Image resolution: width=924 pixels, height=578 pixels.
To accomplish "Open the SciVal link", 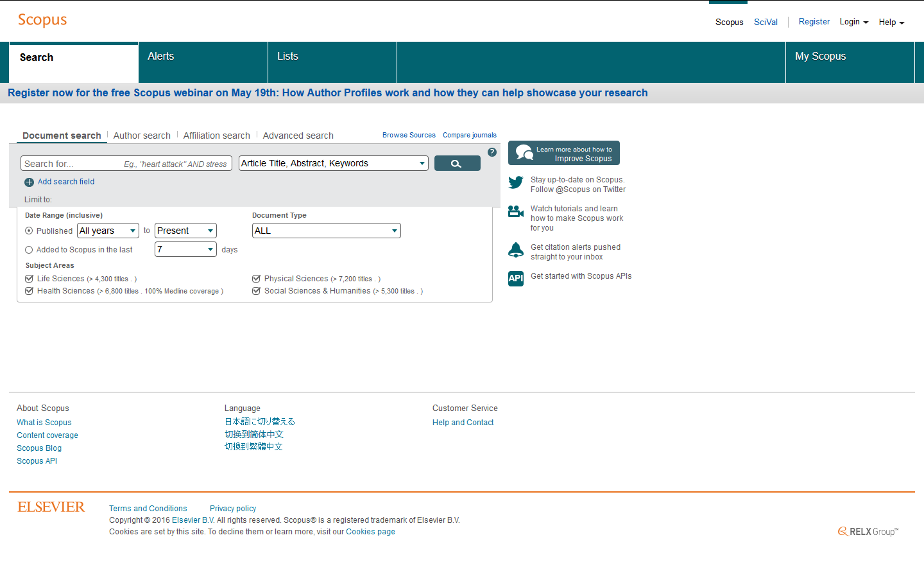I will coord(766,22).
